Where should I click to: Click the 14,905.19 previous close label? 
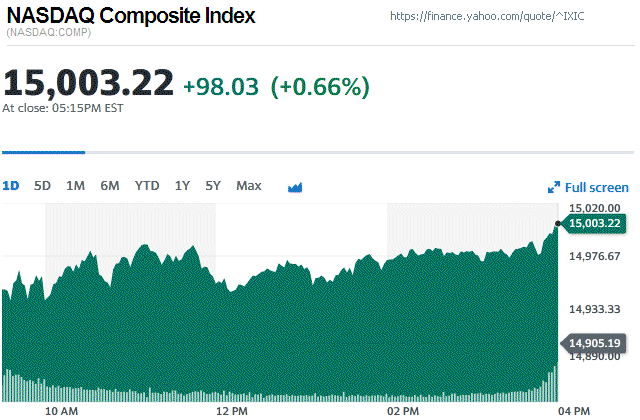coord(594,344)
